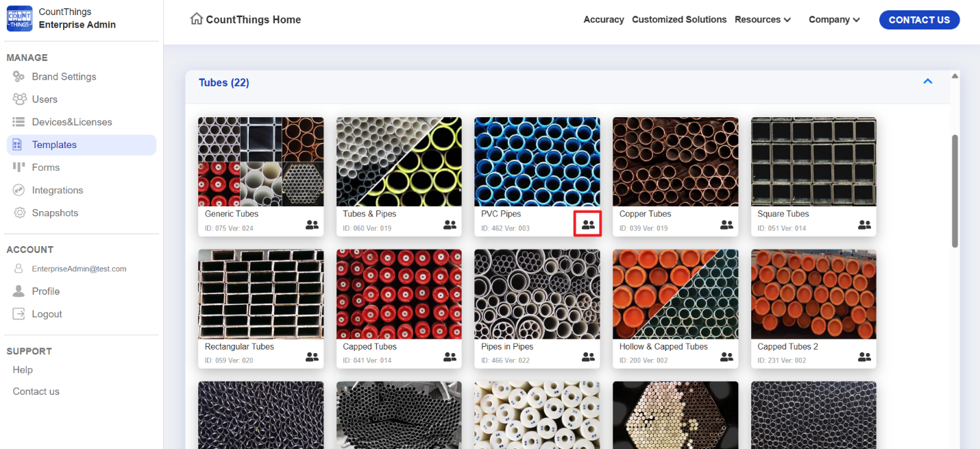Click the users icon on Copper Tubes card

click(726, 224)
